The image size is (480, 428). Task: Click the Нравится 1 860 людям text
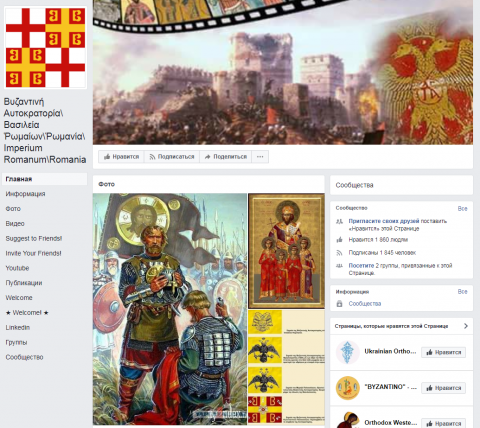378,240
